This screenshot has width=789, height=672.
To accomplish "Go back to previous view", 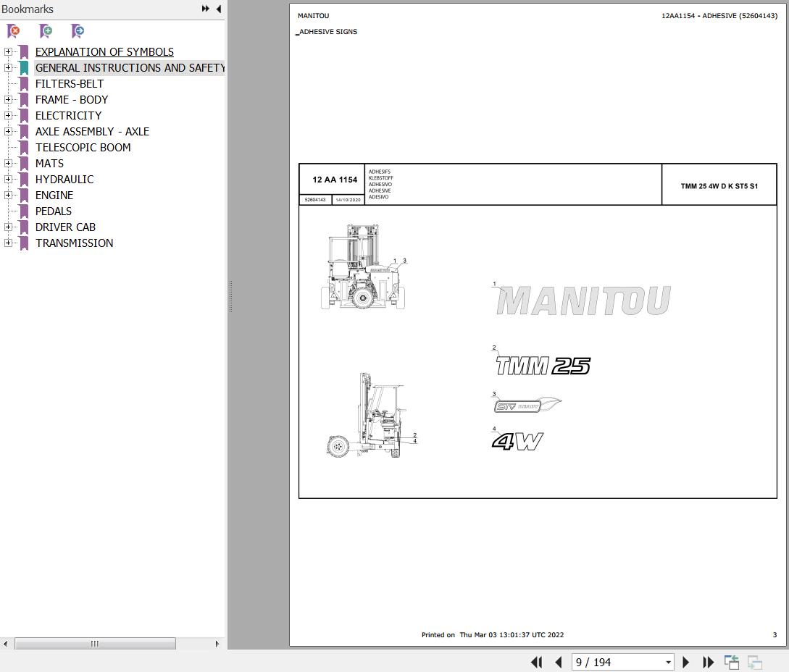I will pyautogui.click(x=731, y=662).
